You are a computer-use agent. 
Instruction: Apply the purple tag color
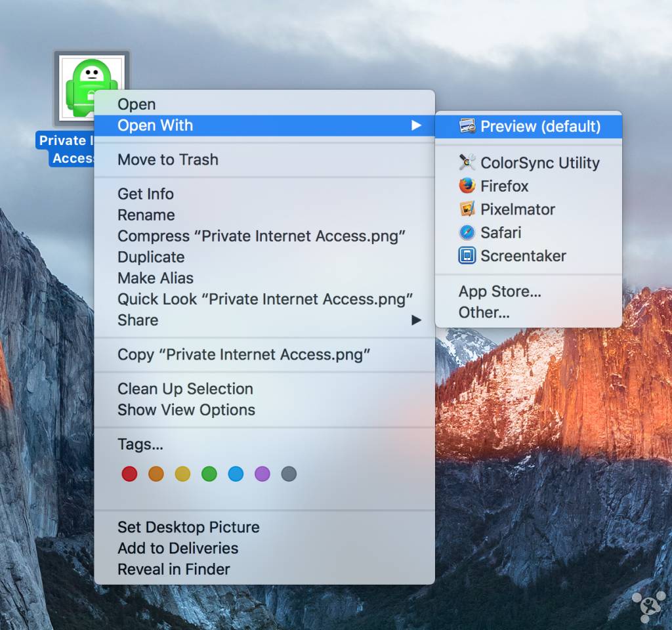tap(262, 474)
